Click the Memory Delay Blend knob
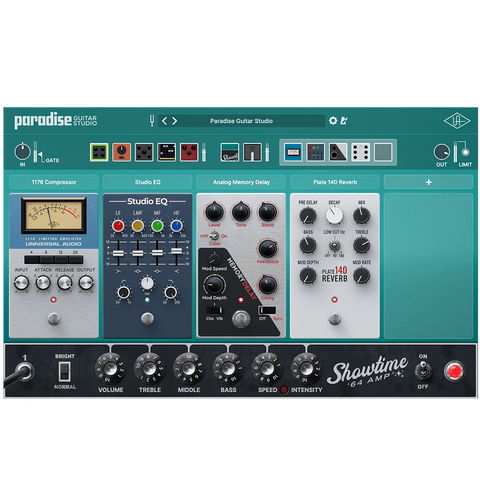 [268, 212]
